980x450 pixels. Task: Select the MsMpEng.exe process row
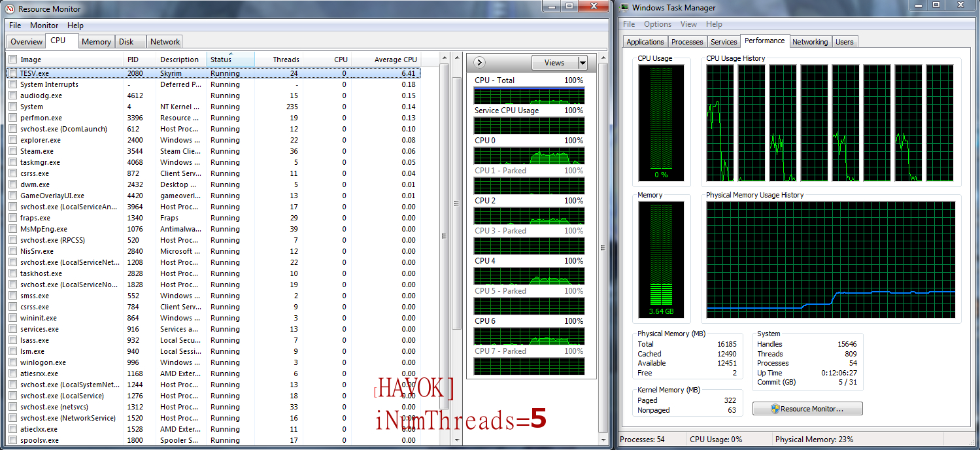214,229
